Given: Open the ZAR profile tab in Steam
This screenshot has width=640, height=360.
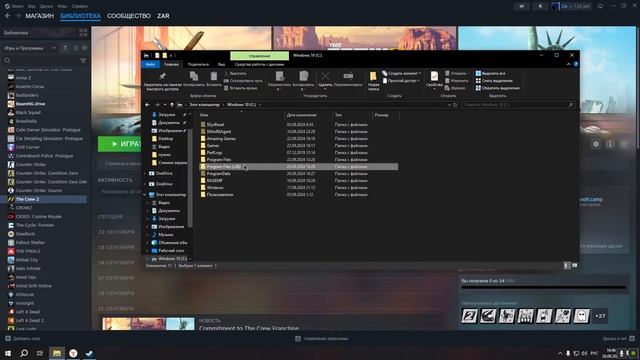Looking at the screenshot, I should point(163,16).
